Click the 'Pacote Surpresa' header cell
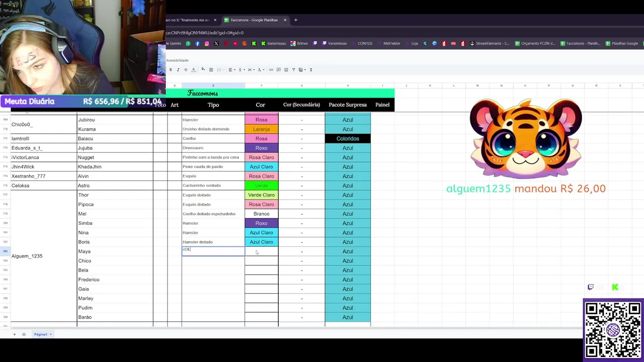Viewport: 644px width, 362px height. pyautogui.click(x=348, y=105)
